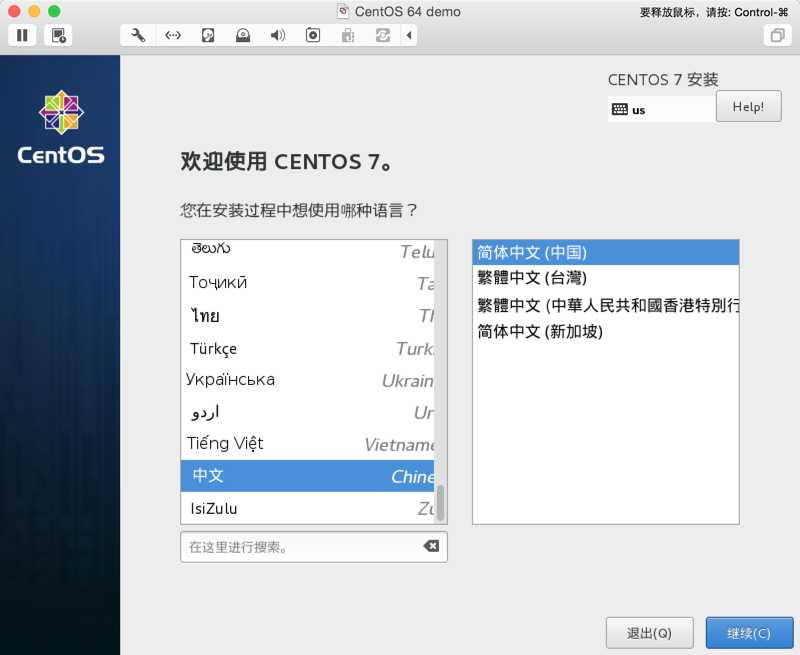The image size is (800, 655).
Task: Click the sound speaker toolbar icon
Action: 278,35
